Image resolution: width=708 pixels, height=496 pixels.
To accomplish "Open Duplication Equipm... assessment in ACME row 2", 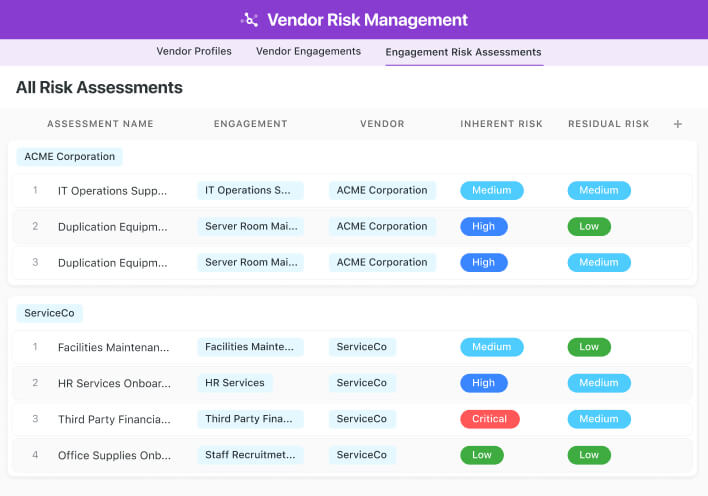I will pyautogui.click(x=112, y=227).
